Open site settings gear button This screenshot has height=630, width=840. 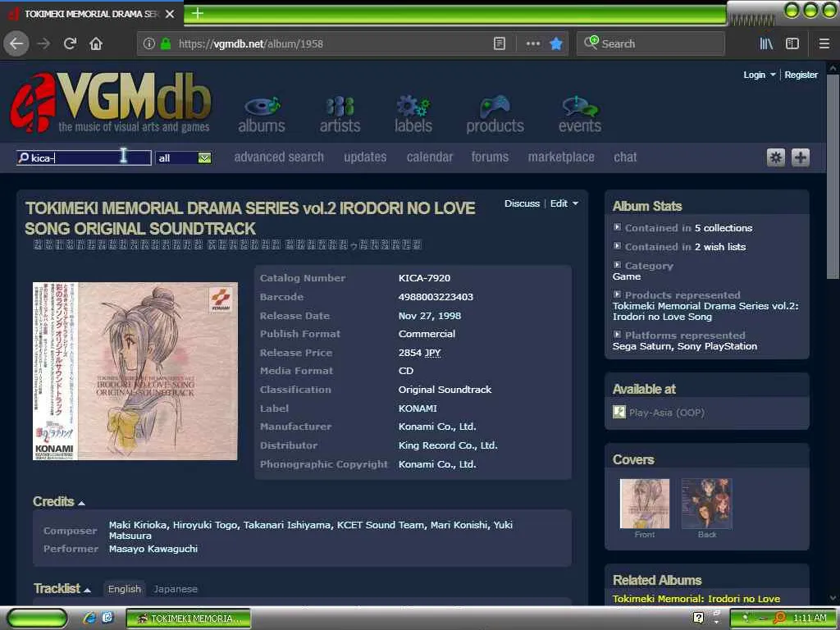776,157
